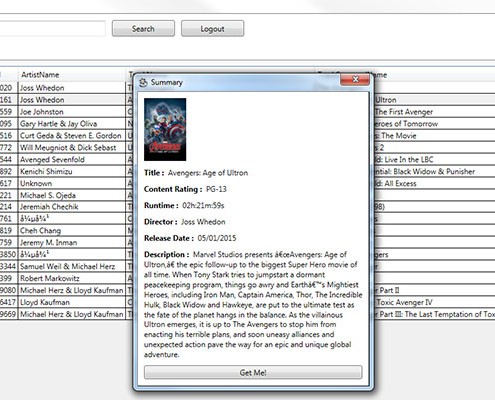Select the Lloyd Kaufman only row
Image resolution: width=495 pixels, height=400 pixels.
pos(72,302)
